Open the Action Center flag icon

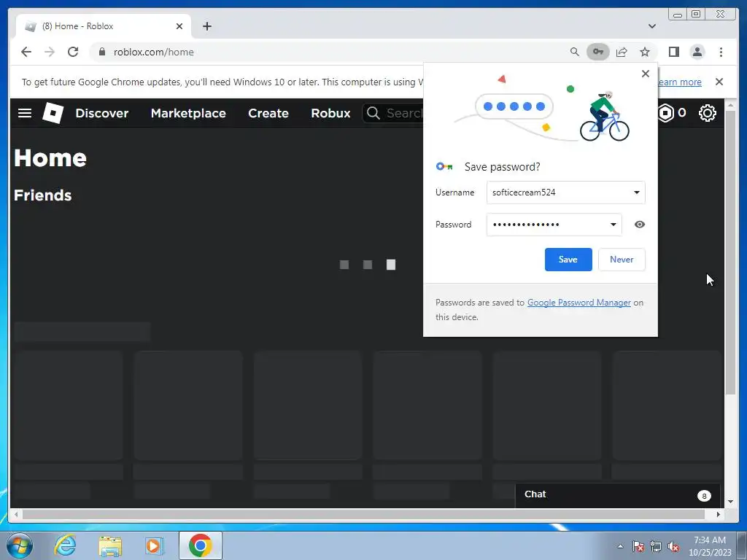pyautogui.click(x=638, y=546)
